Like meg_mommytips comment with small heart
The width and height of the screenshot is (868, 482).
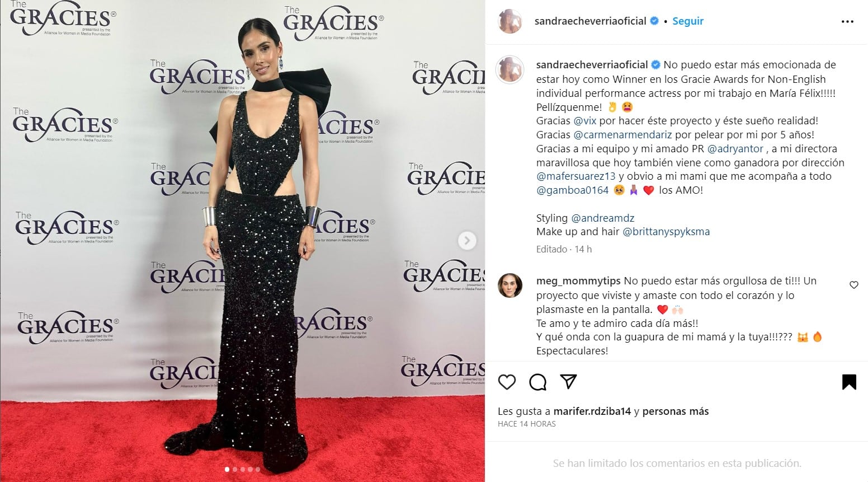(853, 285)
